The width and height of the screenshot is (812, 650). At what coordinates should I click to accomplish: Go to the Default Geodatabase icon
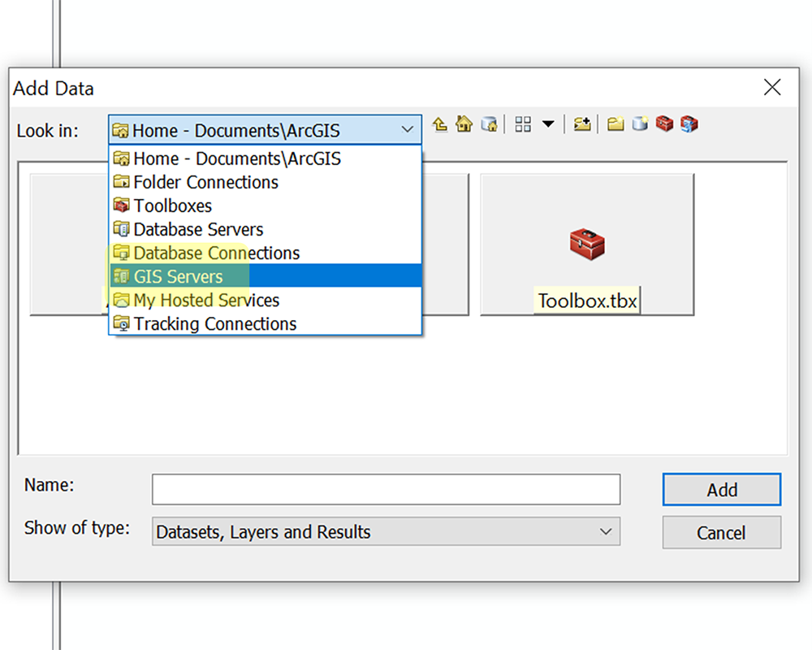(489, 123)
